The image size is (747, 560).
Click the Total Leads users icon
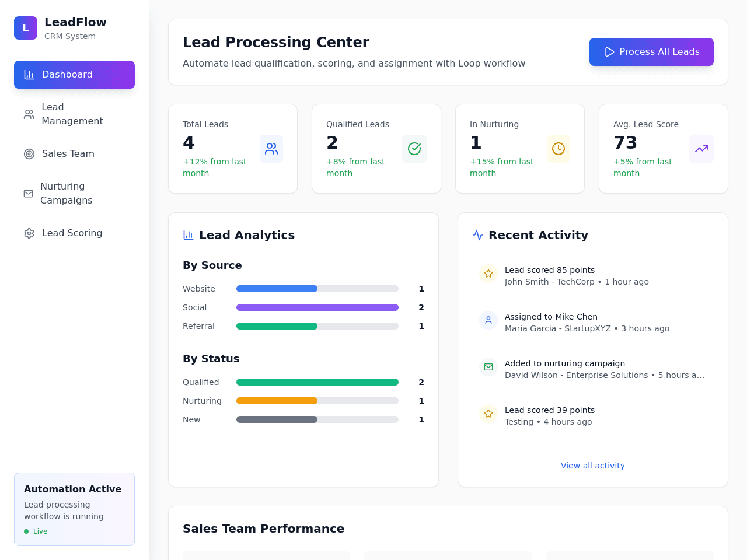point(271,149)
